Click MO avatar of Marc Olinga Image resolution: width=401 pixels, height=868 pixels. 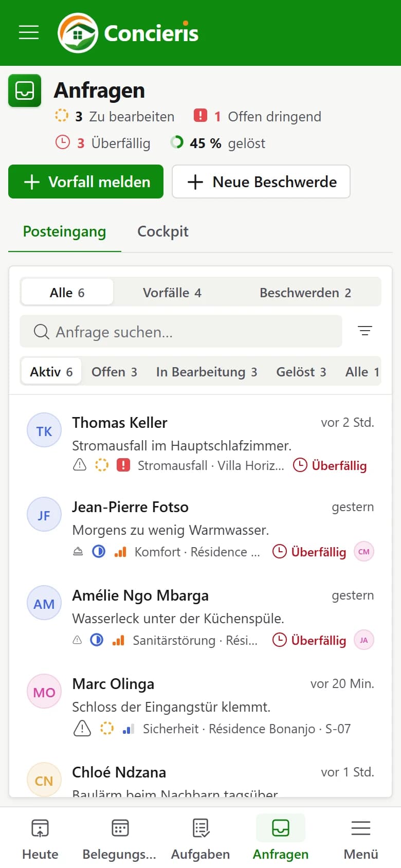pos(44,691)
